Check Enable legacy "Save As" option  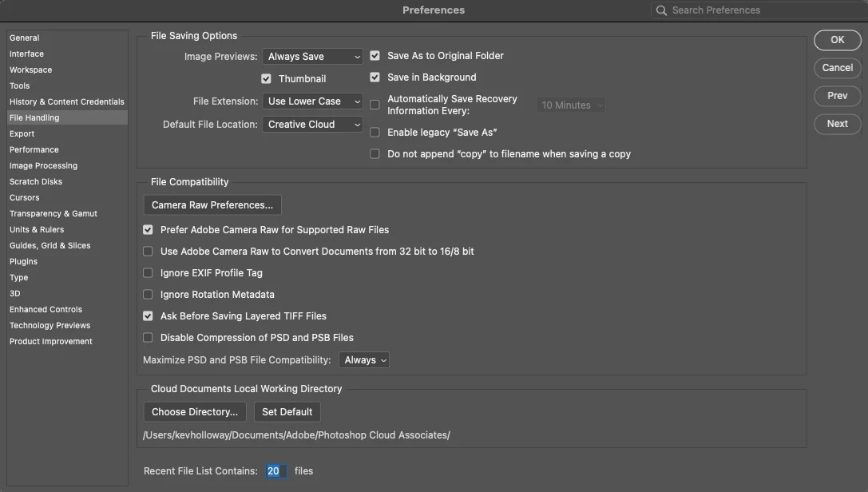[375, 133]
